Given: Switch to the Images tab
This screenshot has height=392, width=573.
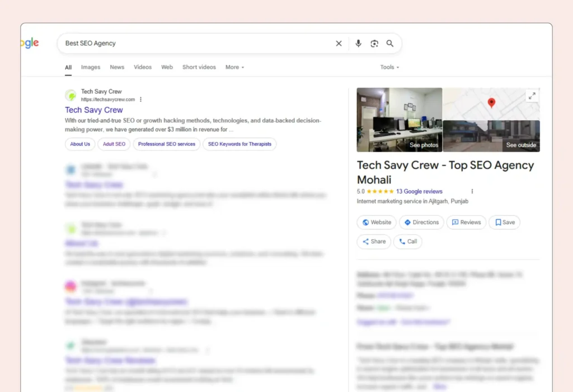Looking at the screenshot, I should point(91,67).
